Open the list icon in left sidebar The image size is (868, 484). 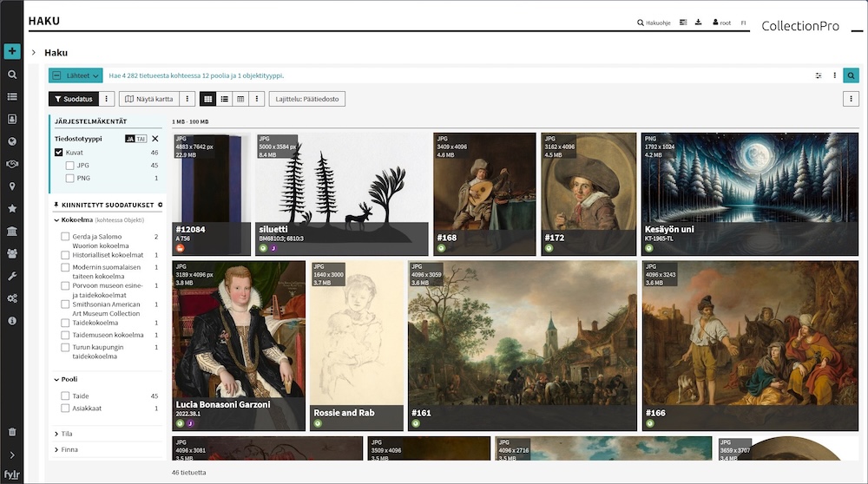pos(11,97)
